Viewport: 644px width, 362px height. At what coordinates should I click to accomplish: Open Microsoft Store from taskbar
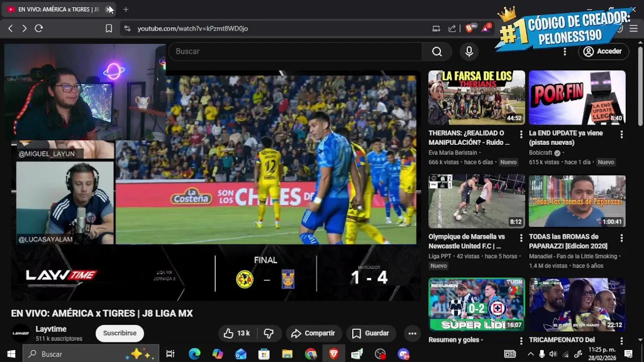click(264, 354)
